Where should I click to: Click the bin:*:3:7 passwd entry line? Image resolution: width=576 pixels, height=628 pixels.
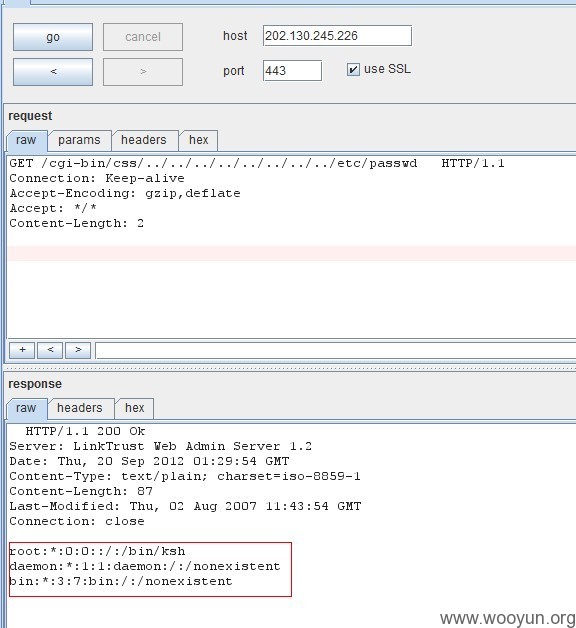coord(121,582)
